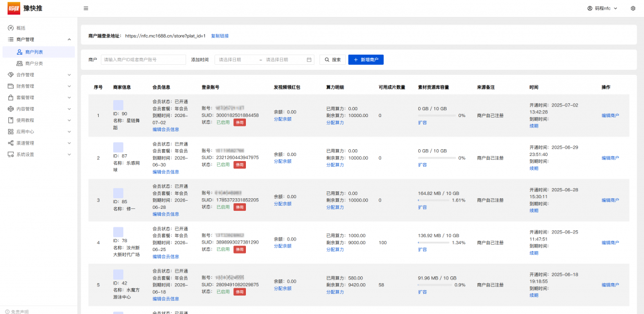Click the red 停用 button for merchant ID 90
The width and height of the screenshot is (644, 314).
(x=240, y=123)
